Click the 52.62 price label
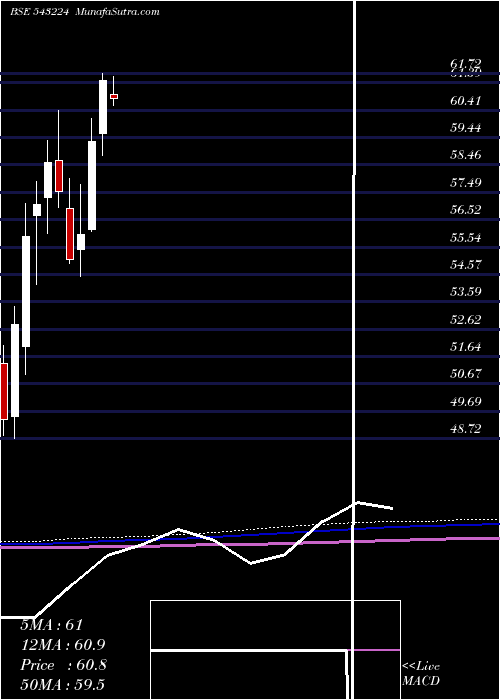This screenshot has width=500, height=700. tap(466, 320)
